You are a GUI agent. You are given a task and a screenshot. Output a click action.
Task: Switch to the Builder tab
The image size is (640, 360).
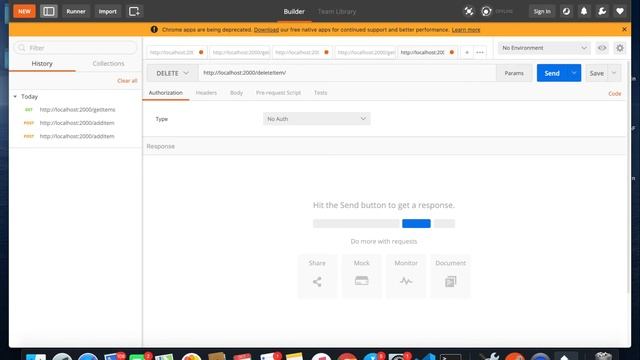tap(294, 11)
